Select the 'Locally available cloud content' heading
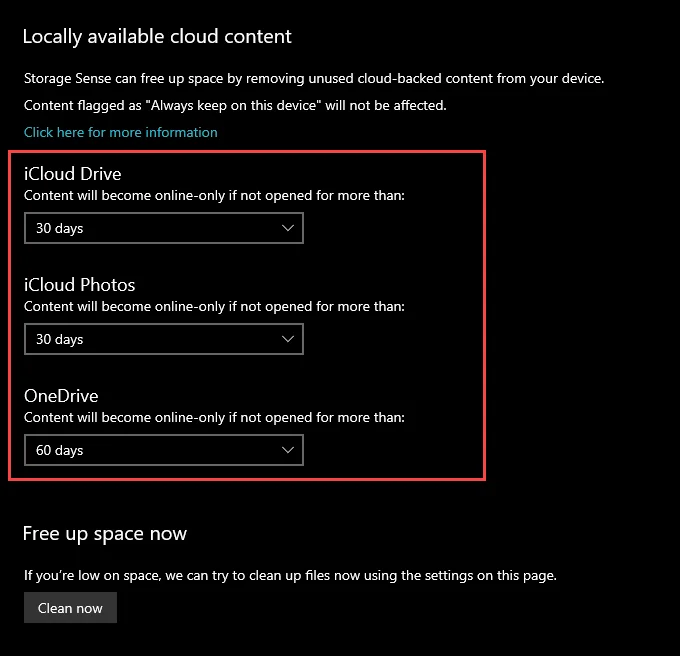Viewport: 680px width, 656px height. [157, 36]
